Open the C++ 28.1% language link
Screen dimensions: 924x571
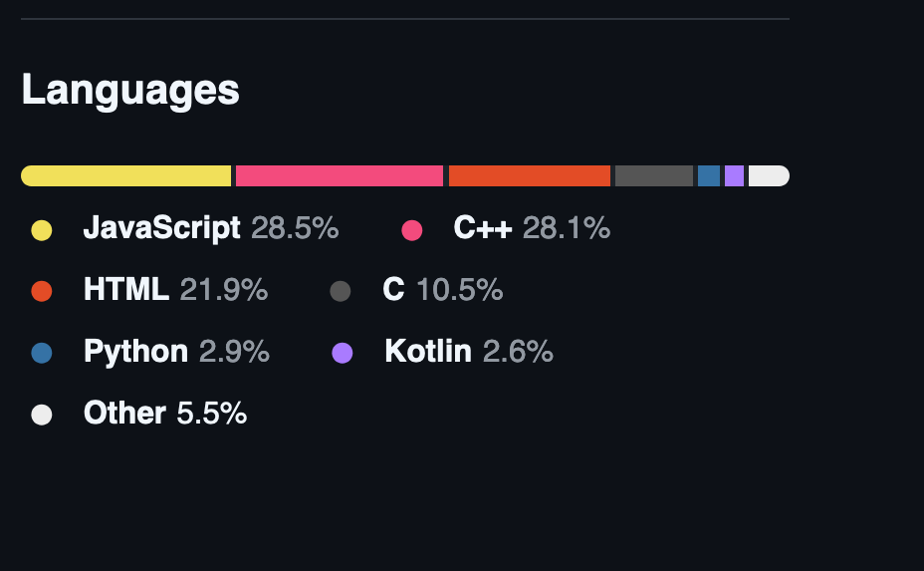pos(531,228)
